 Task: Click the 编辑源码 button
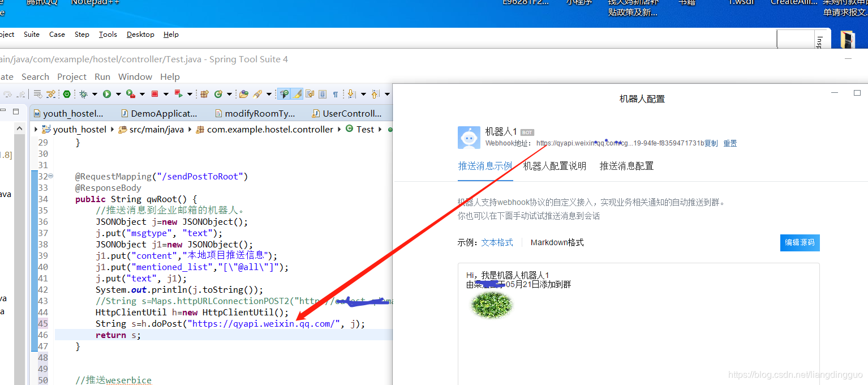[800, 242]
